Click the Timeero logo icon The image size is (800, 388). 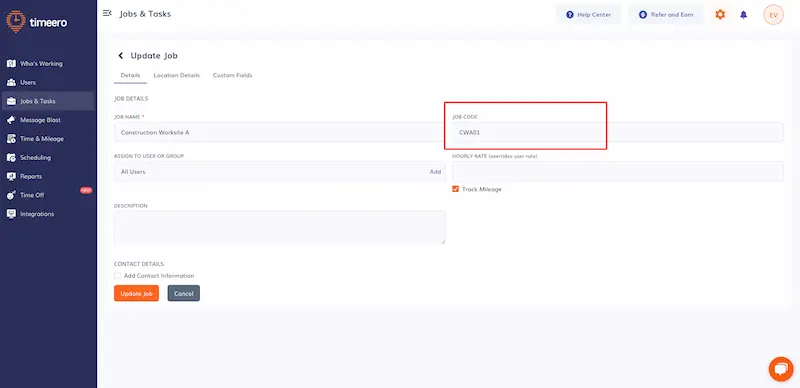[16, 21]
